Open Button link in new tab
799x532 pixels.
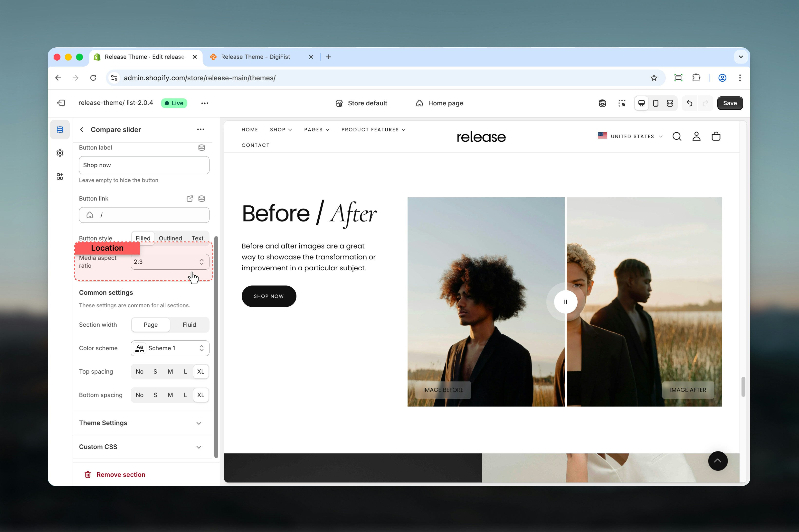click(x=190, y=199)
